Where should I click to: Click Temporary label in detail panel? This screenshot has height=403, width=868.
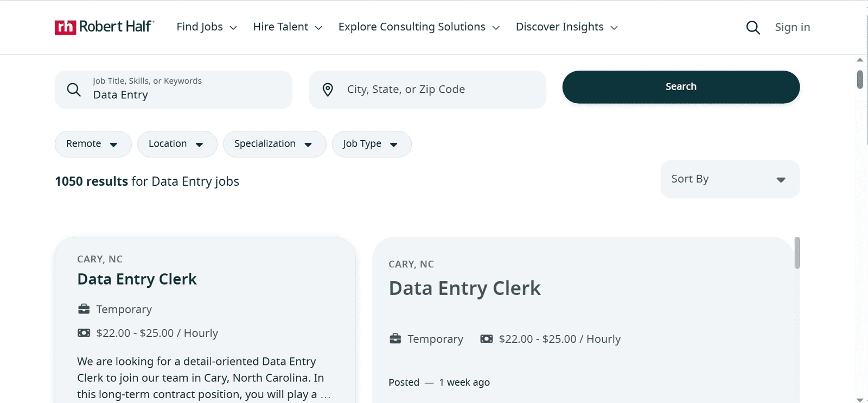[435, 339]
